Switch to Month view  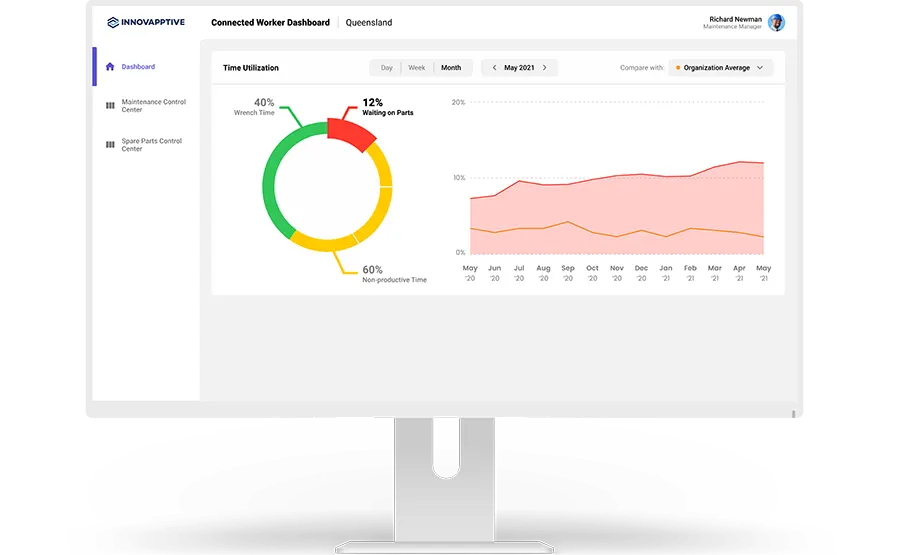tap(451, 68)
